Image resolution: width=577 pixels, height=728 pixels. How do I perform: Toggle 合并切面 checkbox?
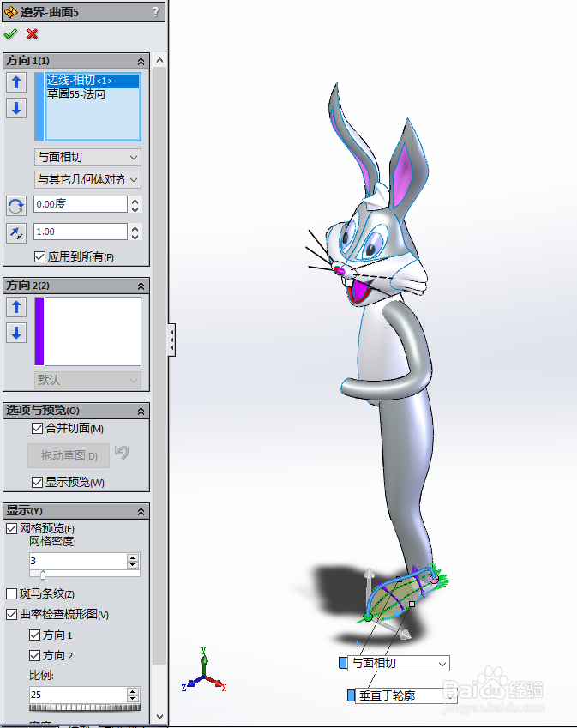point(37,428)
